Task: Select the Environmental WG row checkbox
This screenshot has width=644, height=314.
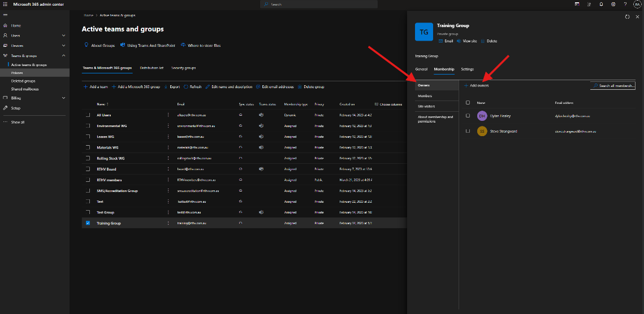Action: coord(88,126)
